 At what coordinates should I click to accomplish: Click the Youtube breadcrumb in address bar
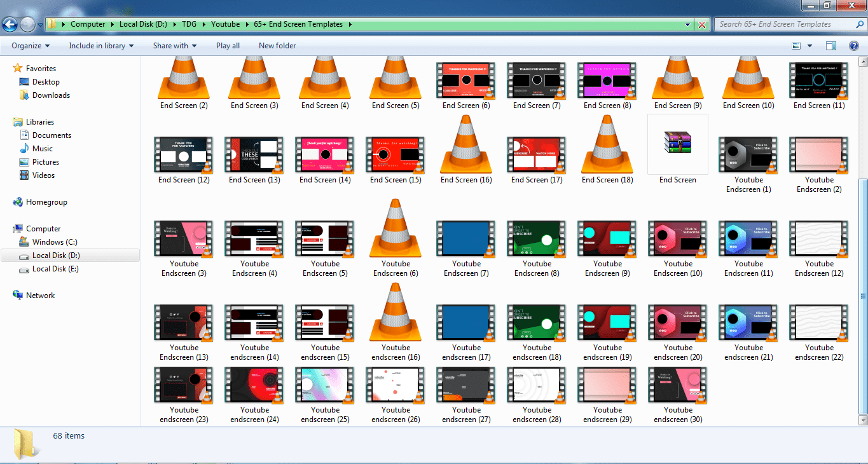[x=225, y=24]
